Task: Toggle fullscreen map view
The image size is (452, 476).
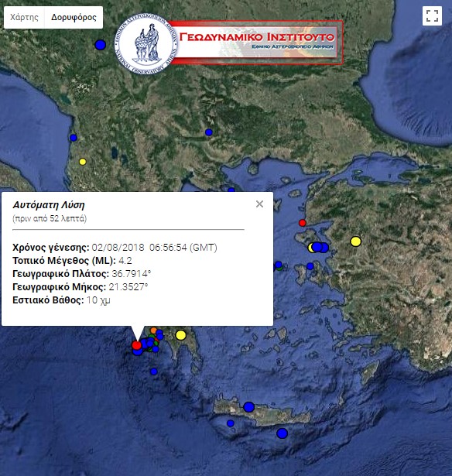Action: tap(432, 15)
